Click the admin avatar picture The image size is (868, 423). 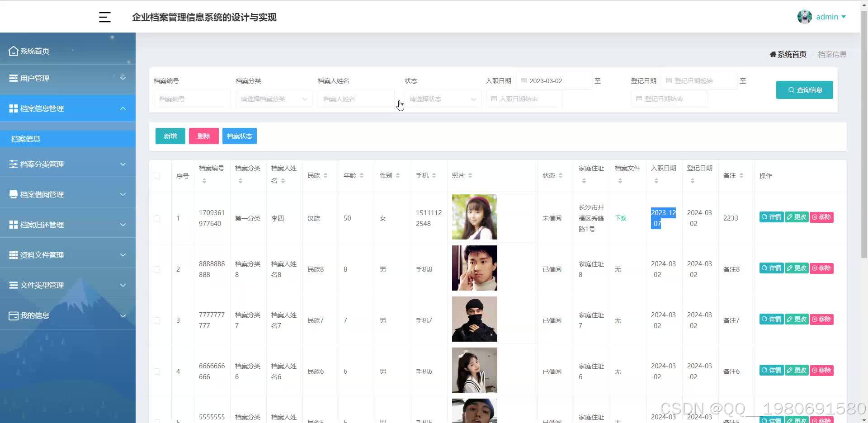[804, 17]
